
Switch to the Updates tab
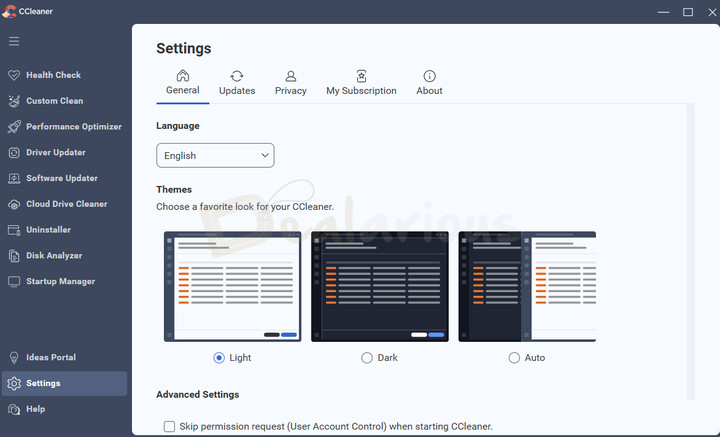237,83
